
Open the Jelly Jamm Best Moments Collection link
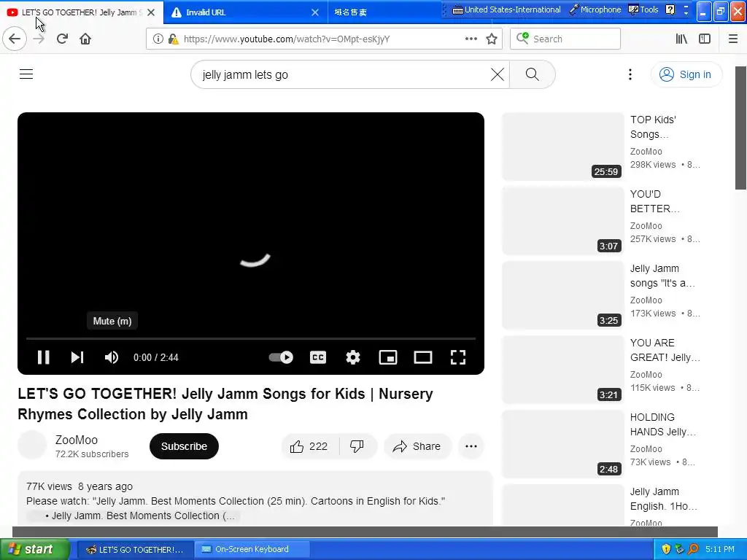pyautogui.click(x=142, y=516)
